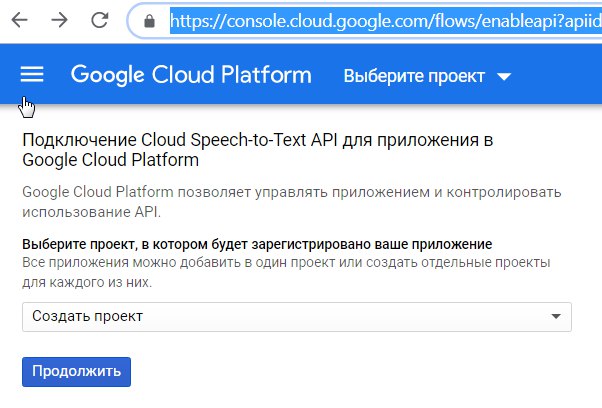Image resolution: width=602 pixels, height=408 pixels.
Task: Click the Подключение Cloud Speech-to-Text API heading
Action: [258, 150]
